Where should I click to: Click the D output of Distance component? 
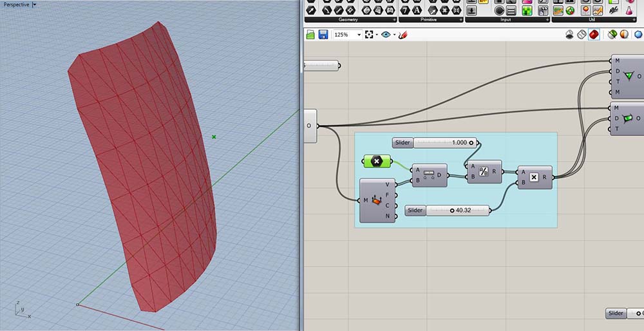(439, 175)
